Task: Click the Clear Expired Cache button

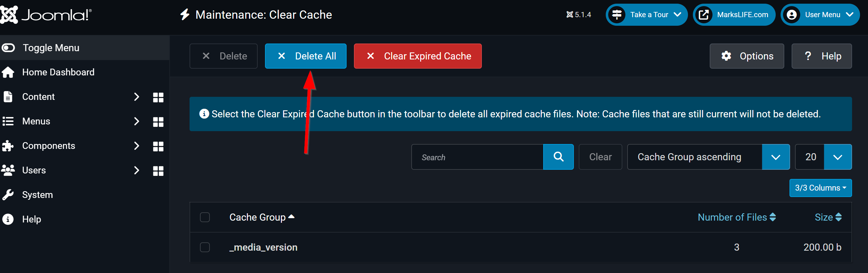Action: point(417,56)
